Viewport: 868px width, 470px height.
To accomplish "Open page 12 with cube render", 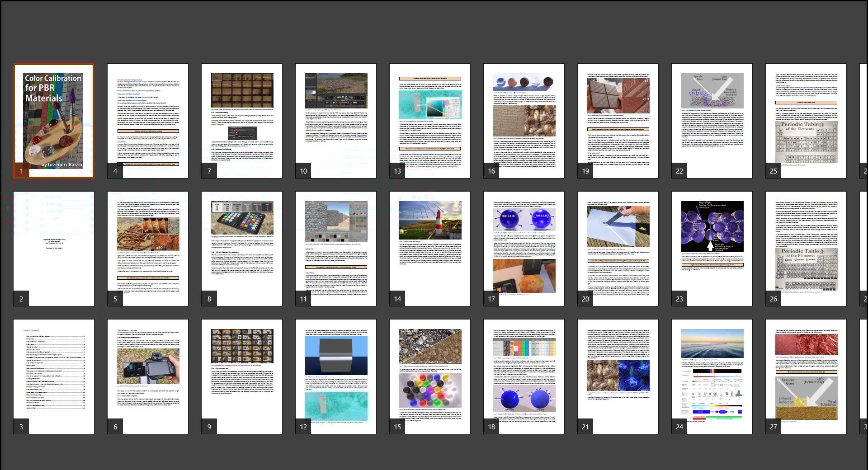I will click(336, 376).
